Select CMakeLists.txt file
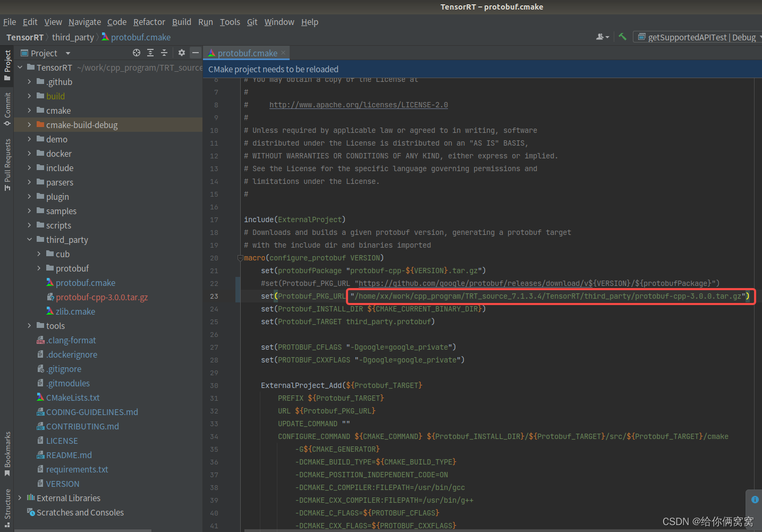Image resolution: width=762 pixels, height=532 pixels. click(x=73, y=398)
